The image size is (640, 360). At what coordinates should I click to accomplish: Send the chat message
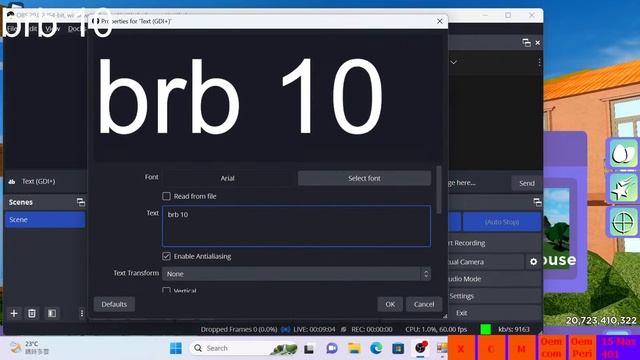(x=527, y=183)
